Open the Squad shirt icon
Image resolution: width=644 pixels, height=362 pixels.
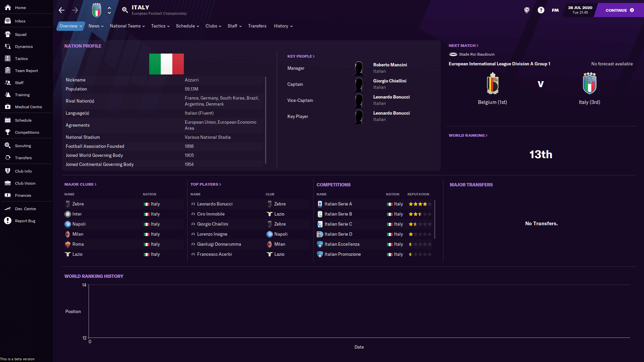[x=8, y=34]
